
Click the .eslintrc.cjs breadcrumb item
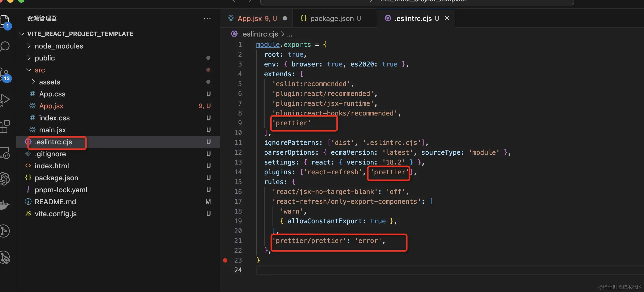[259, 34]
